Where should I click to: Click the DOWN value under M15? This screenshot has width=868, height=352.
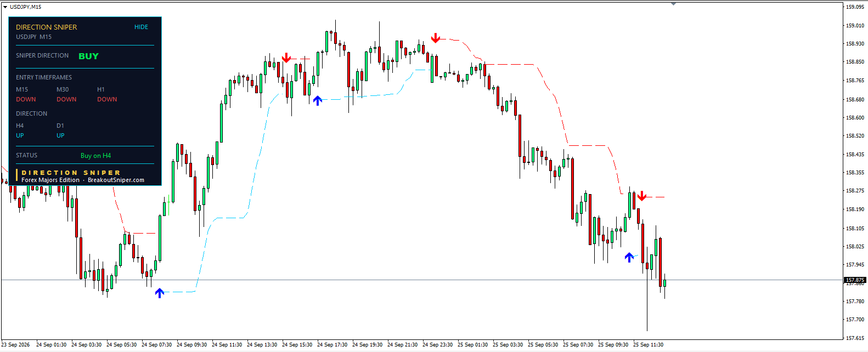(x=26, y=99)
